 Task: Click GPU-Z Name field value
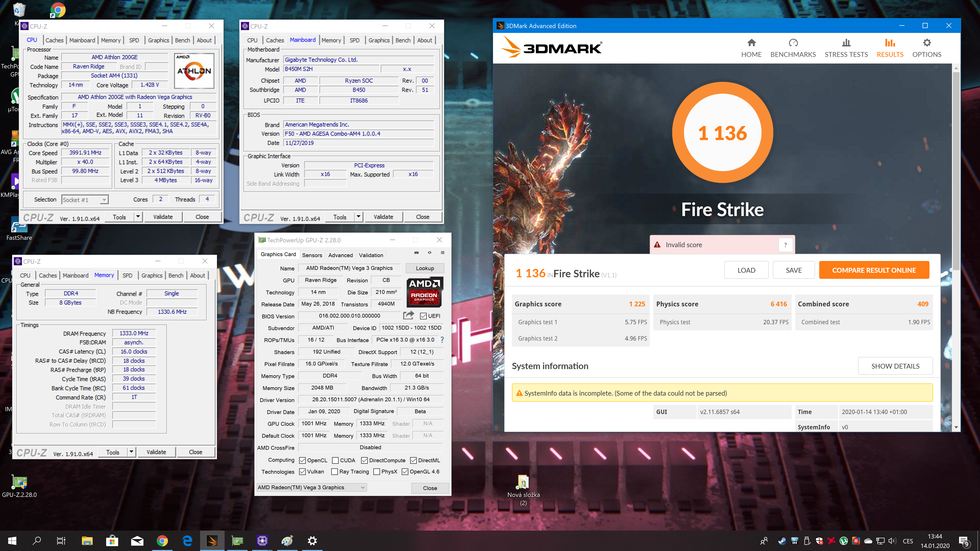tap(349, 268)
